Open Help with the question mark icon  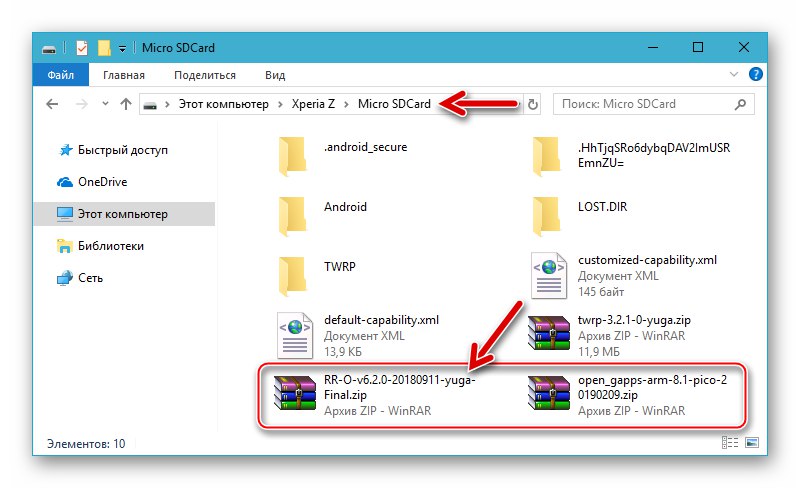[756, 75]
